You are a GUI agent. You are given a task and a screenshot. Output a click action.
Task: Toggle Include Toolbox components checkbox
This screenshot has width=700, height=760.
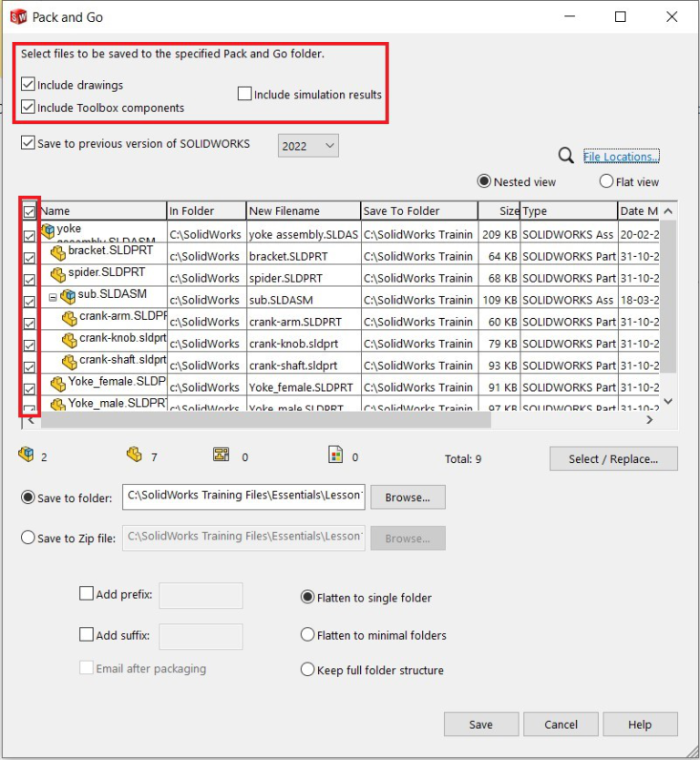coord(27,108)
